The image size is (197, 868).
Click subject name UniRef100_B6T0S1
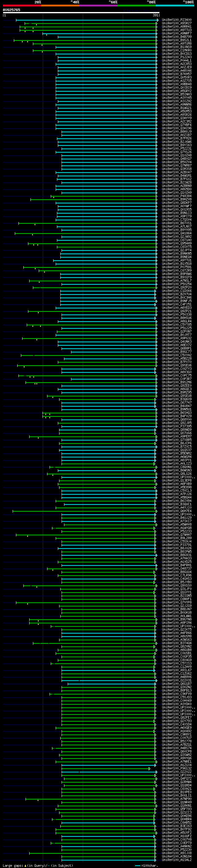[x=176, y=223]
